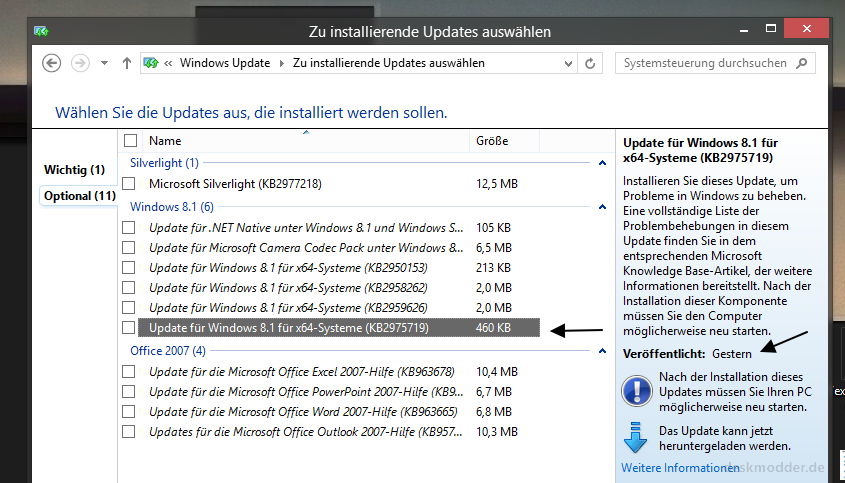The width and height of the screenshot is (845, 483).
Task: Check the PowerPoint 2007-Hilfe update checkbox
Action: (x=128, y=391)
